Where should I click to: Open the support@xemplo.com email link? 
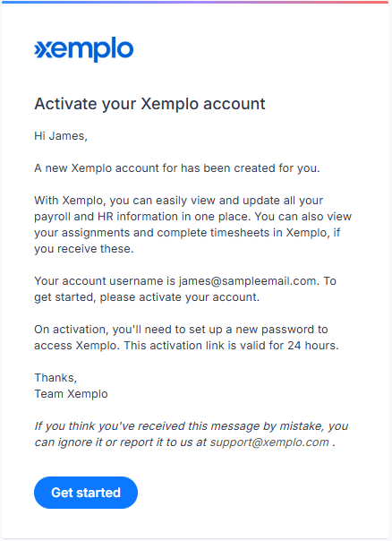click(x=269, y=442)
